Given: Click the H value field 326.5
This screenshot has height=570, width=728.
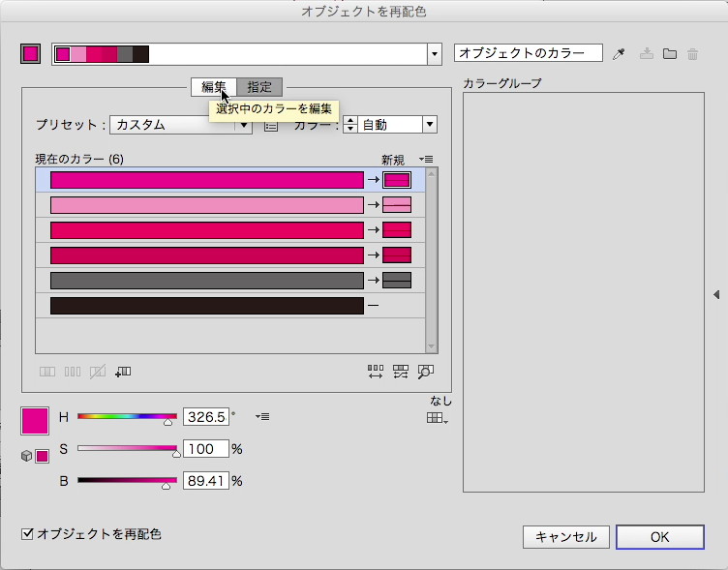Looking at the screenshot, I should pyautogui.click(x=206, y=417).
